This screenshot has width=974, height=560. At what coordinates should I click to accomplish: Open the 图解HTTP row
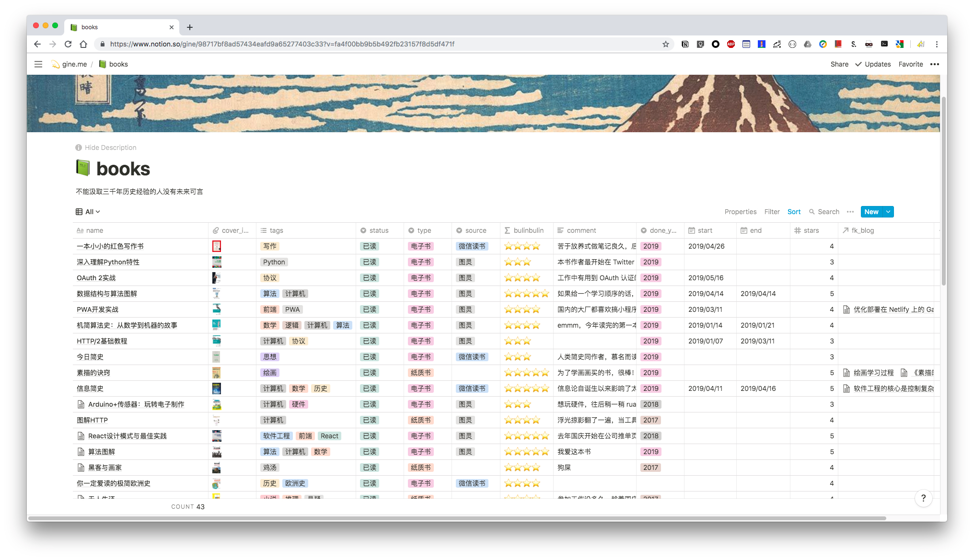pyautogui.click(x=92, y=420)
